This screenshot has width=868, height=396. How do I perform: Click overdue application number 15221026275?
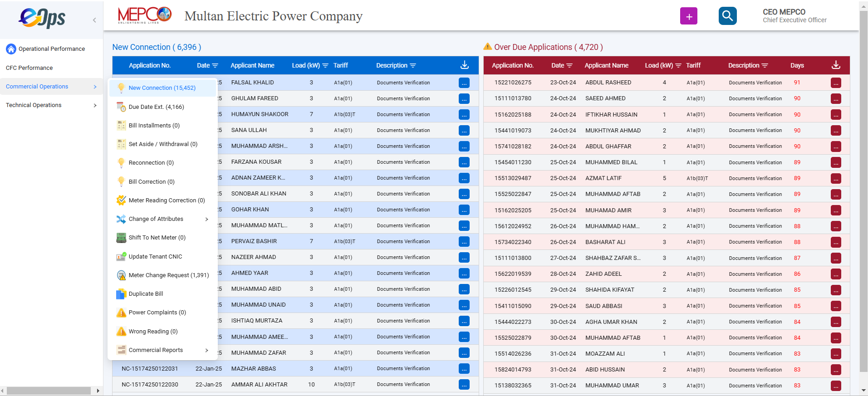pos(513,83)
